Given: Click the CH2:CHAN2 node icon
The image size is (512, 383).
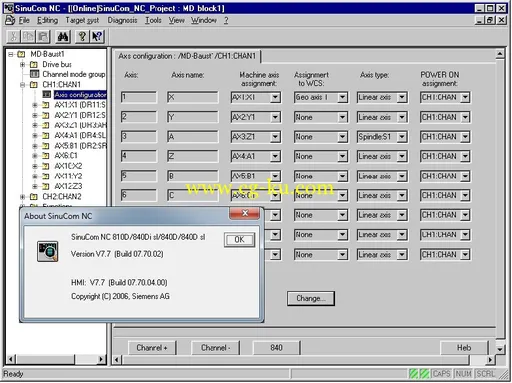Looking at the screenshot, I should click(34, 197).
